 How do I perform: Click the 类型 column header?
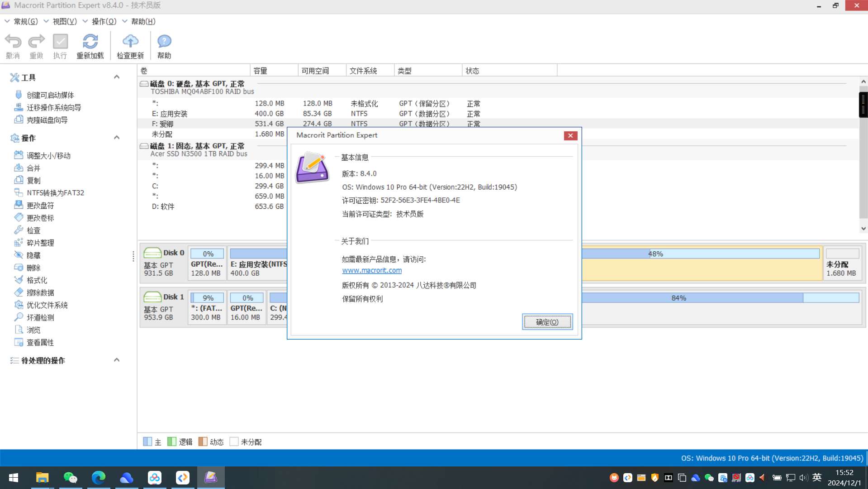(x=428, y=71)
